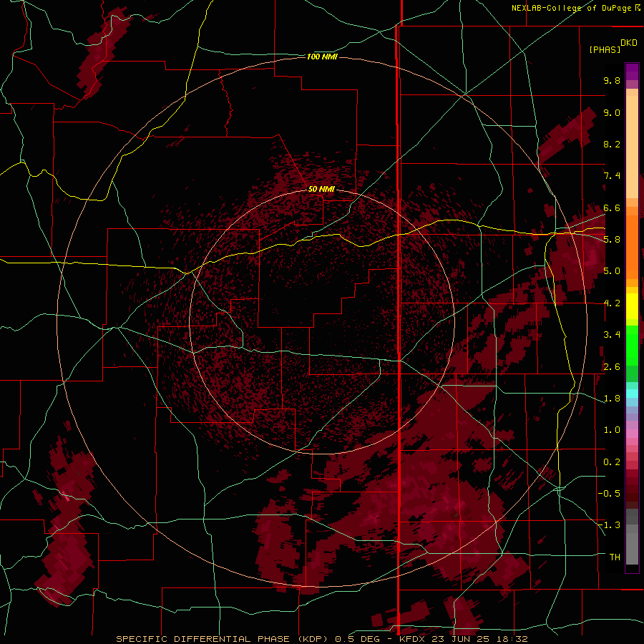
Task: Click the DKD product code label
Action: click(x=629, y=43)
